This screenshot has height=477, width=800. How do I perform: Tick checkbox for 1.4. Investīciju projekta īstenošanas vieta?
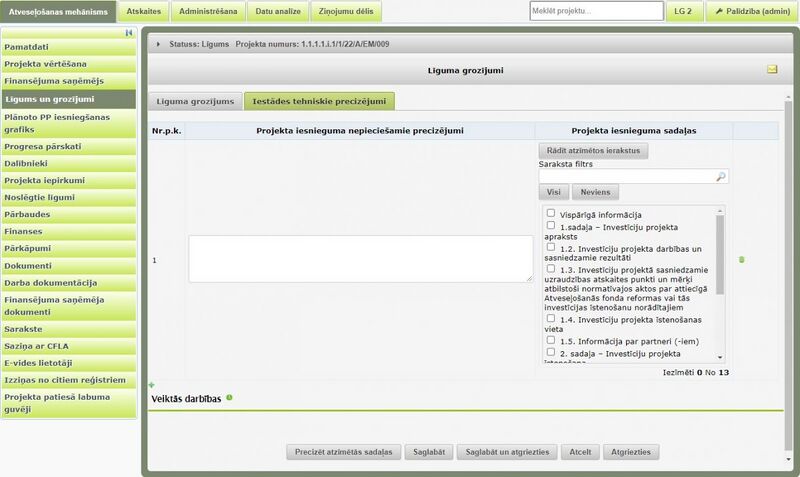click(x=551, y=318)
